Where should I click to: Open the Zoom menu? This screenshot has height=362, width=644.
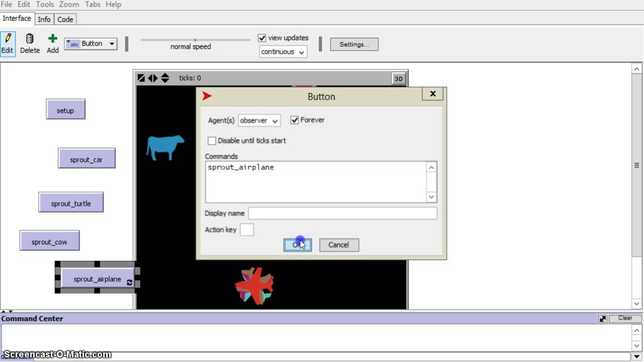69,5
